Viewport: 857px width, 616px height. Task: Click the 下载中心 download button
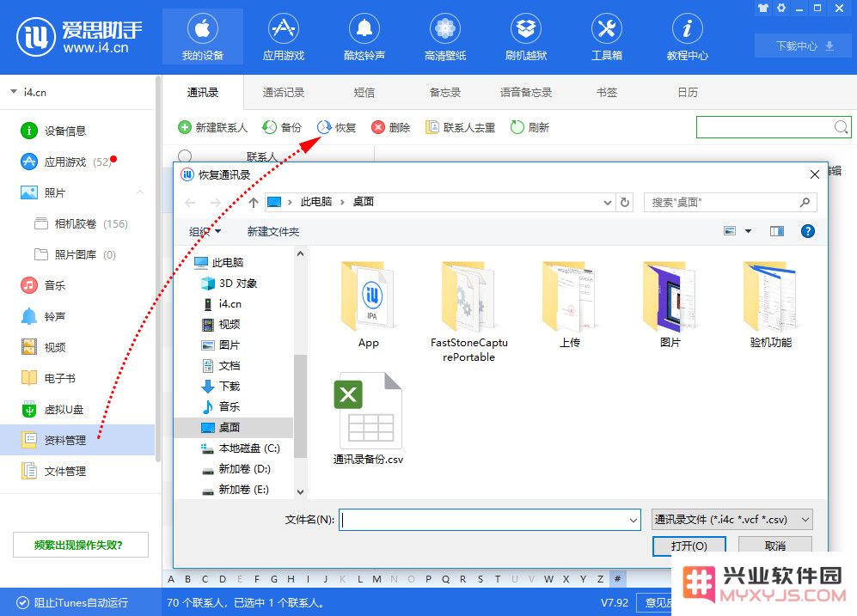point(804,46)
